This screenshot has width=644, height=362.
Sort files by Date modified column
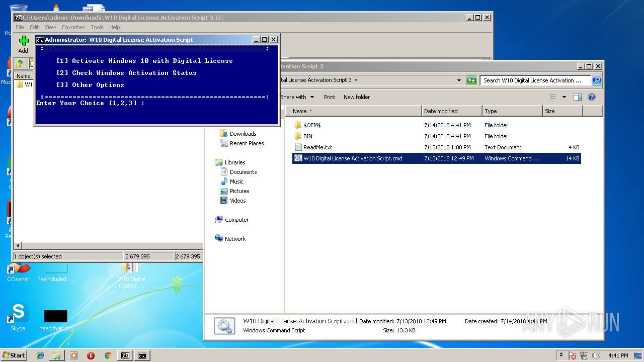[452, 111]
